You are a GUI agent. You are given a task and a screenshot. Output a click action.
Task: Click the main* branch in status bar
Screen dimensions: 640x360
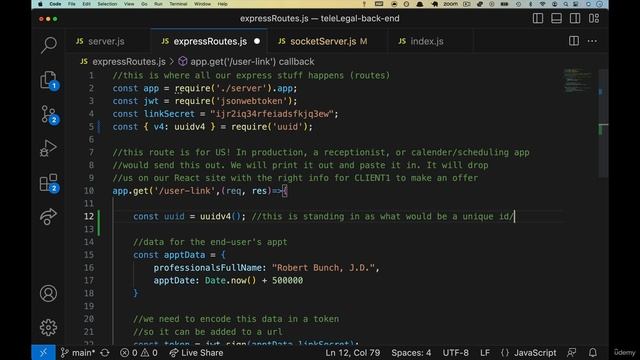(x=78, y=353)
